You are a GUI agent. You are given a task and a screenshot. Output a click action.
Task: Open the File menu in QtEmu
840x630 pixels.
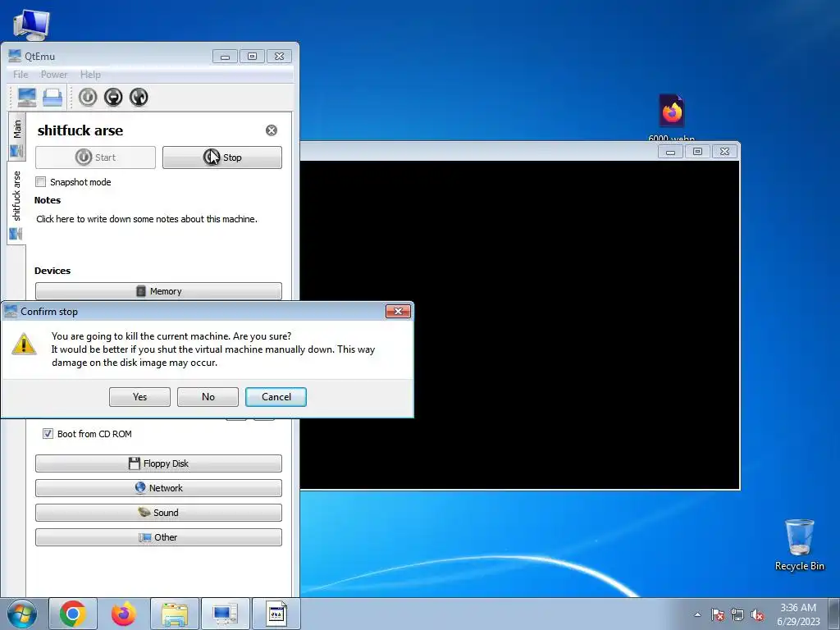click(x=21, y=75)
